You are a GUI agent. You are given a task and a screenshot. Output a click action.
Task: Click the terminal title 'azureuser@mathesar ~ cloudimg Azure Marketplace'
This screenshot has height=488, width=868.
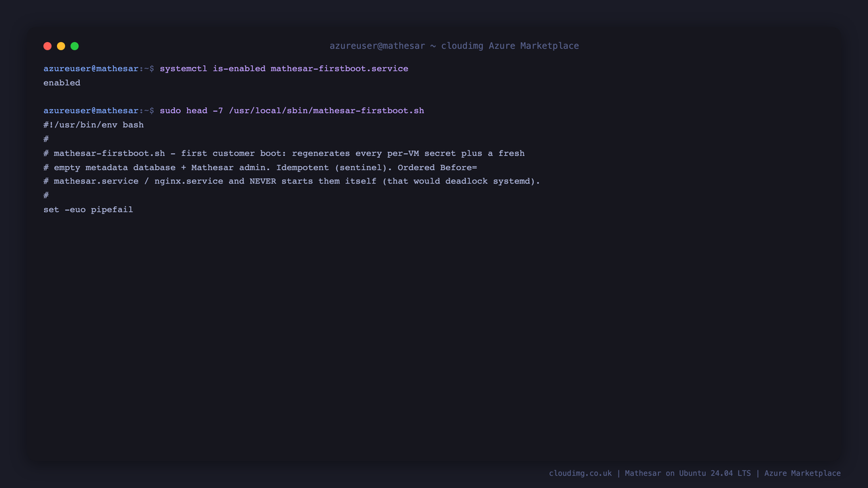454,46
